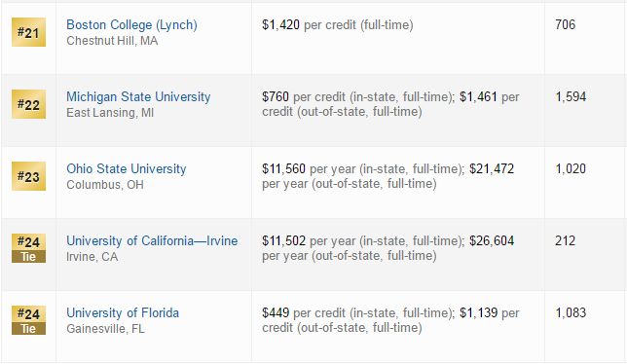627x364 pixels.
Task: Click enrollment figure 212
Action: point(565,240)
